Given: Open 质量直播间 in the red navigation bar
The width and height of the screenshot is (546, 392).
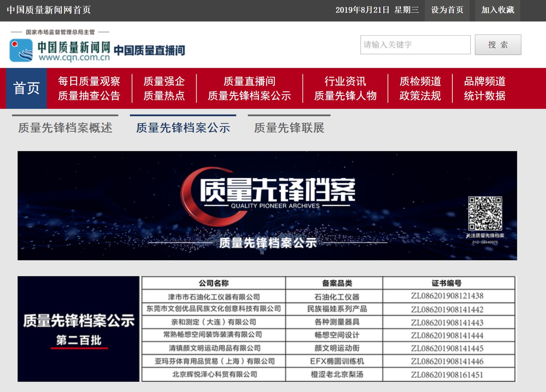Looking at the screenshot, I should click(249, 81).
